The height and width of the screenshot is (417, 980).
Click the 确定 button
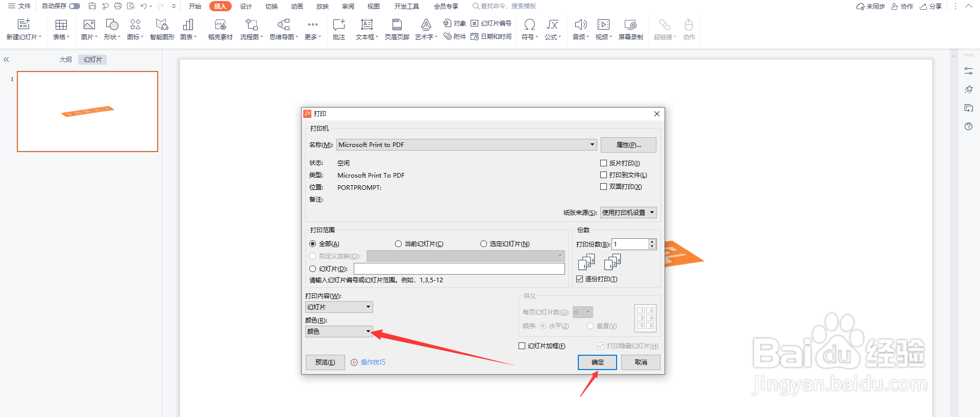tap(597, 362)
